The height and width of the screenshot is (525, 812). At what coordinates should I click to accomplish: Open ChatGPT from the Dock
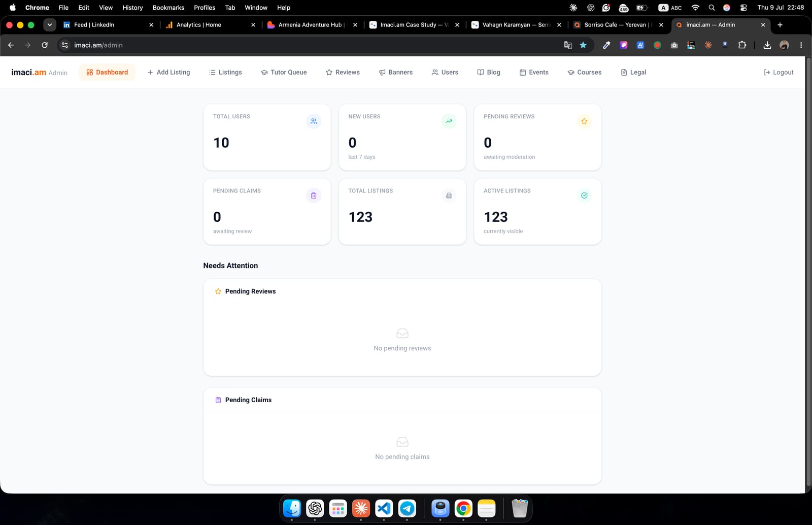pos(315,508)
